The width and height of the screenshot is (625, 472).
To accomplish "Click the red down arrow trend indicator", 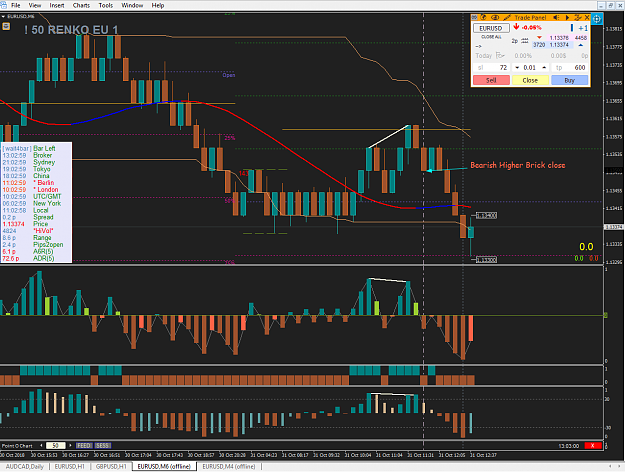I will coord(516,27).
